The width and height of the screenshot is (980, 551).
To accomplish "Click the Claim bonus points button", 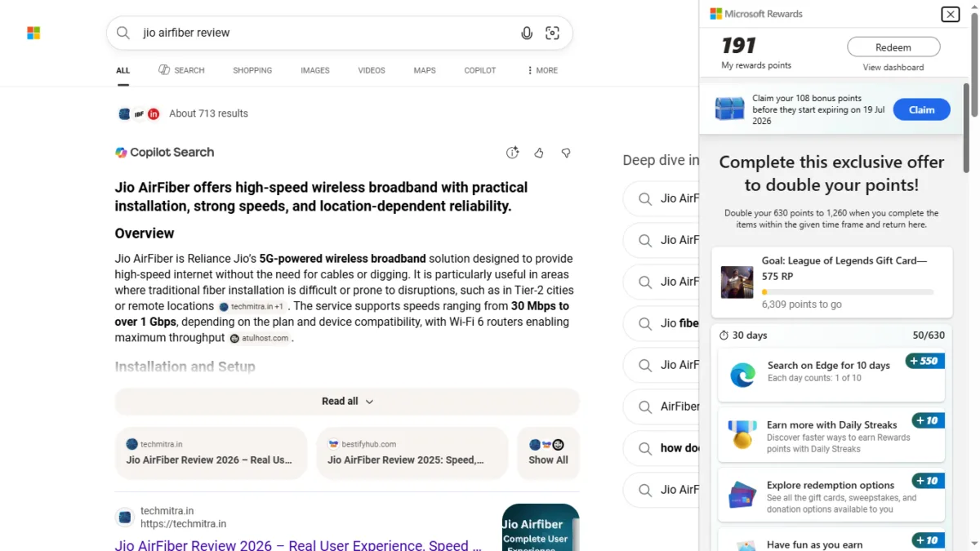I will pyautogui.click(x=922, y=109).
